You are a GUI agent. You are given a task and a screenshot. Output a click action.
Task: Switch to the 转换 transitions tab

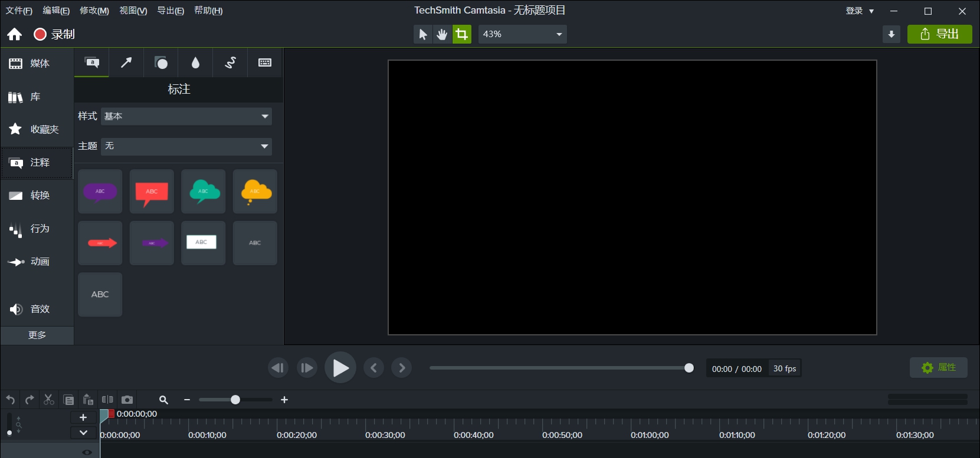click(x=37, y=196)
